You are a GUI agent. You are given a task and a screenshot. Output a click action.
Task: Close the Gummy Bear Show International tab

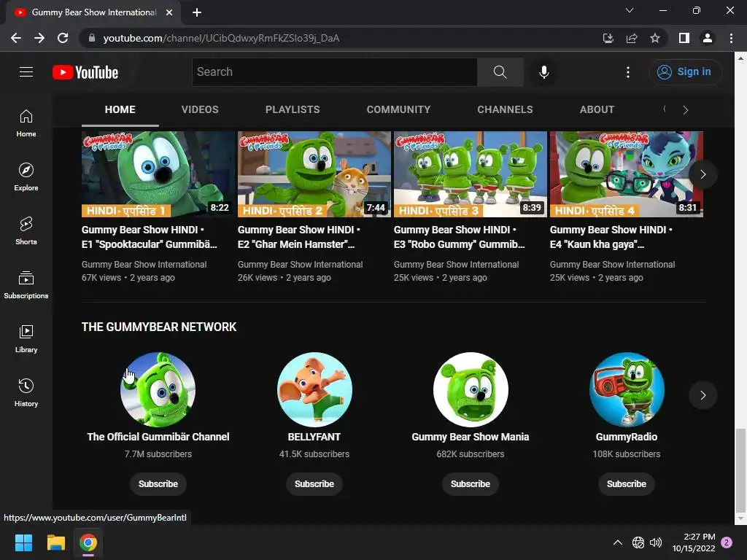169,12
